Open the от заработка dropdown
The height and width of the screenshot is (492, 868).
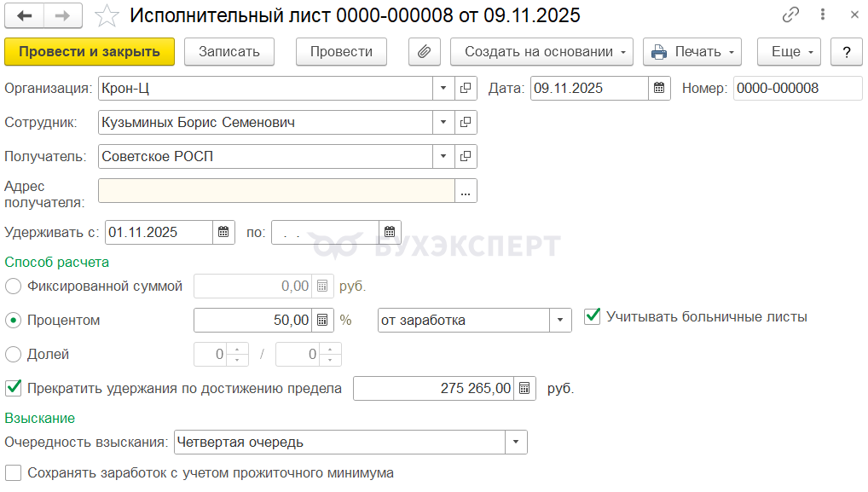point(560,321)
